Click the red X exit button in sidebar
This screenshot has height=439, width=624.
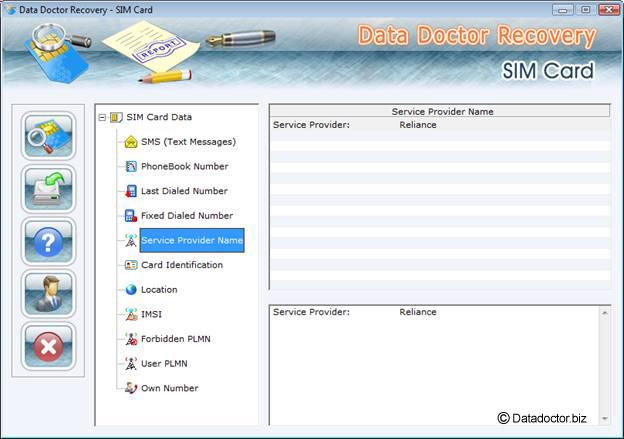click(x=49, y=347)
